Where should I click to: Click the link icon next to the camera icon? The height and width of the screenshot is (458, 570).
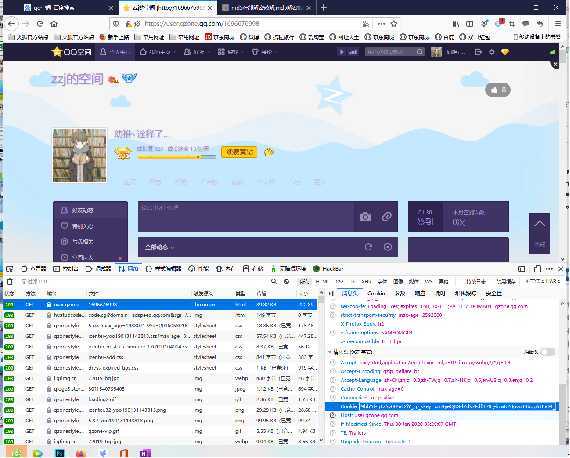point(386,217)
